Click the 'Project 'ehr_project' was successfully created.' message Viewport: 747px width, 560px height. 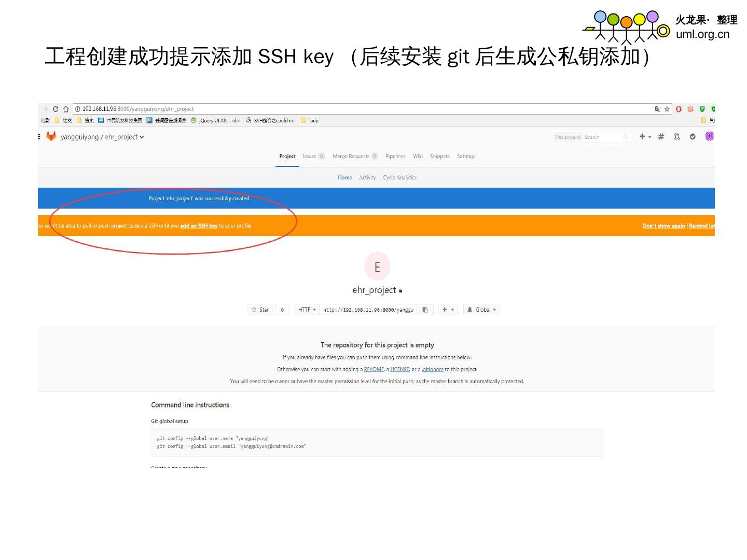[199, 198]
